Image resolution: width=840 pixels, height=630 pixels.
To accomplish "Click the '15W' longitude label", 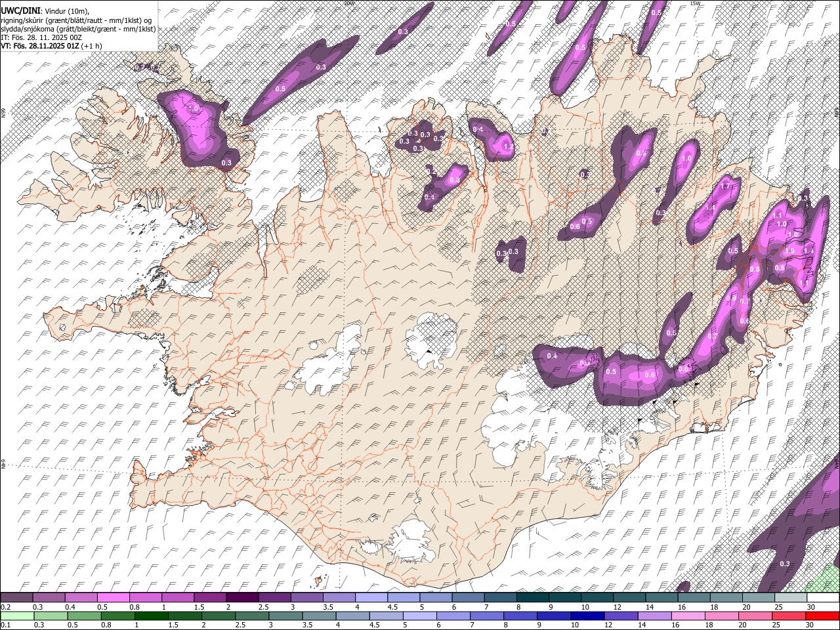I will pos(695,3).
